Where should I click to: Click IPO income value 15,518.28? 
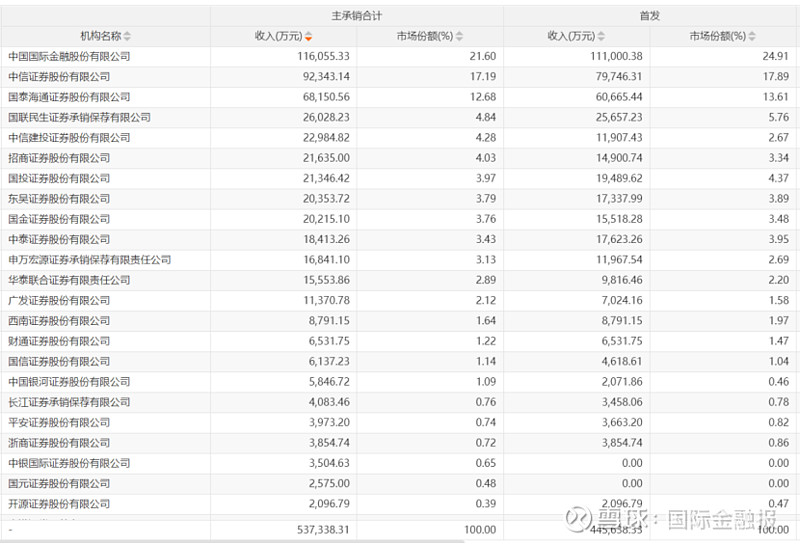619,219
